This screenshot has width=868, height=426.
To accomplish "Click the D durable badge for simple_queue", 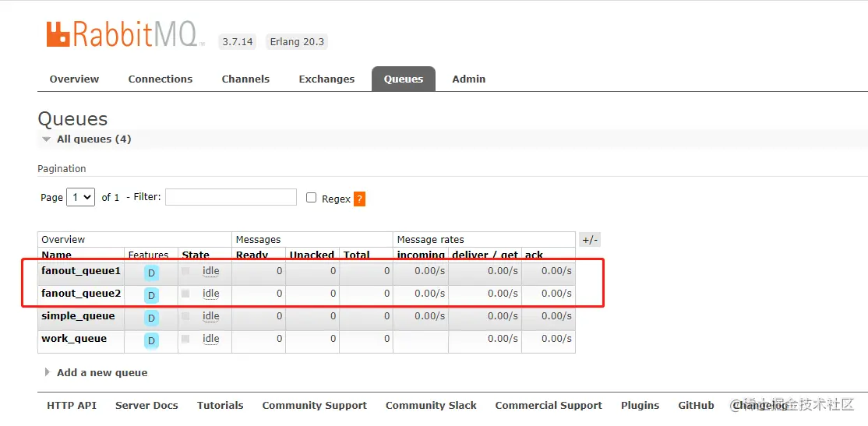I will [151, 318].
